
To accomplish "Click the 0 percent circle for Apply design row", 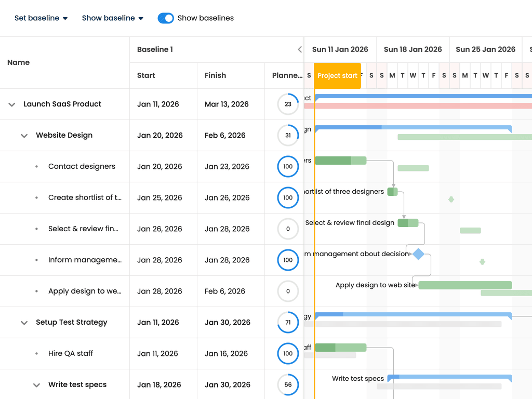I will click(x=288, y=291).
